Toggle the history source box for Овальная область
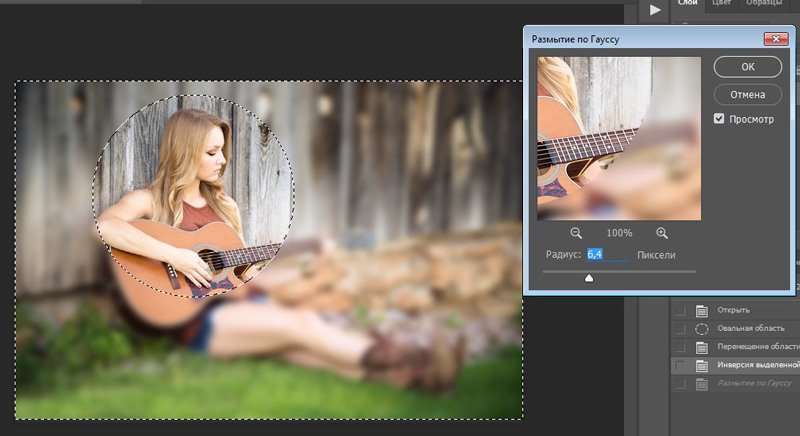 (x=680, y=329)
